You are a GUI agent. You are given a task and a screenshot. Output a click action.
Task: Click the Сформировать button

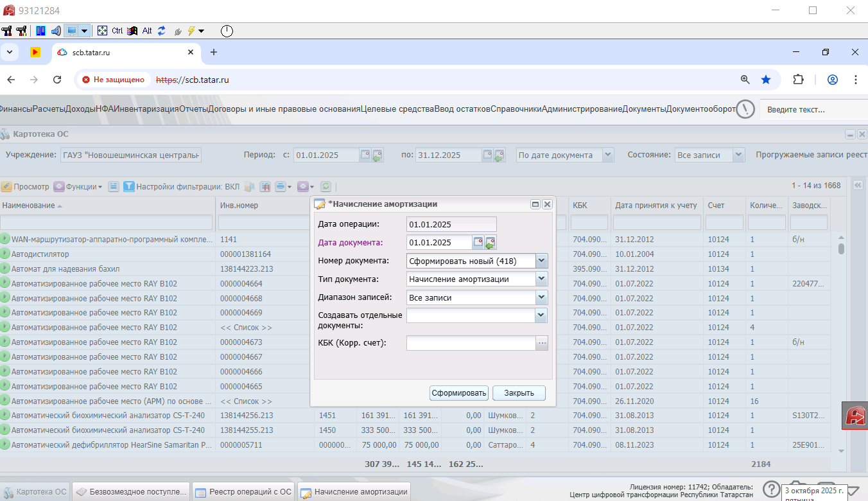pyautogui.click(x=459, y=392)
